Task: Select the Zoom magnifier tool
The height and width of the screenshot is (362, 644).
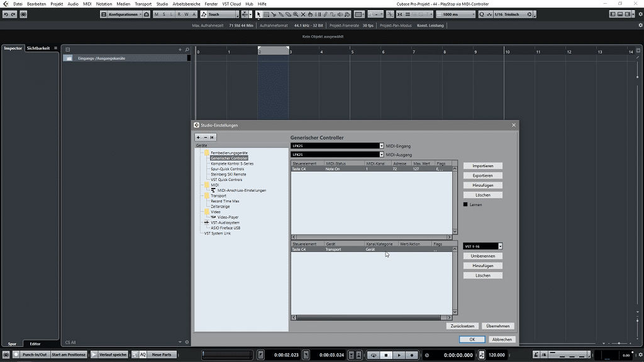Action: [296, 14]
